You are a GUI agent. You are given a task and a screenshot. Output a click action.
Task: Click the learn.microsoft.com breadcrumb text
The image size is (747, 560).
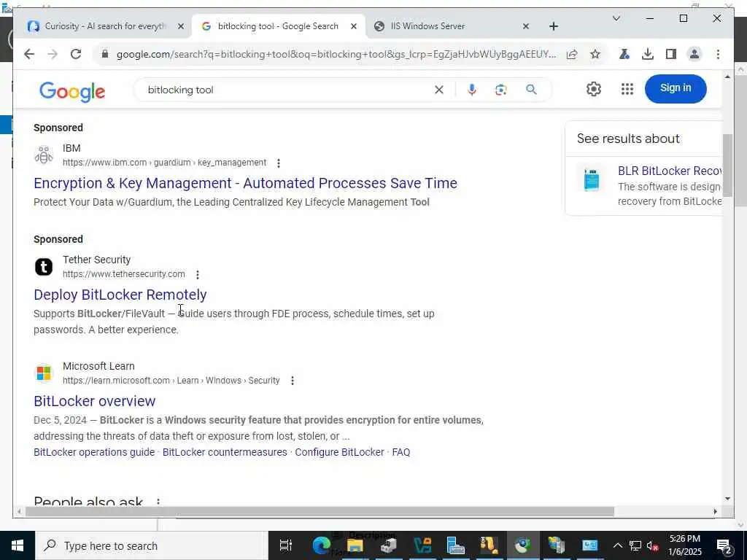[171, 381]
